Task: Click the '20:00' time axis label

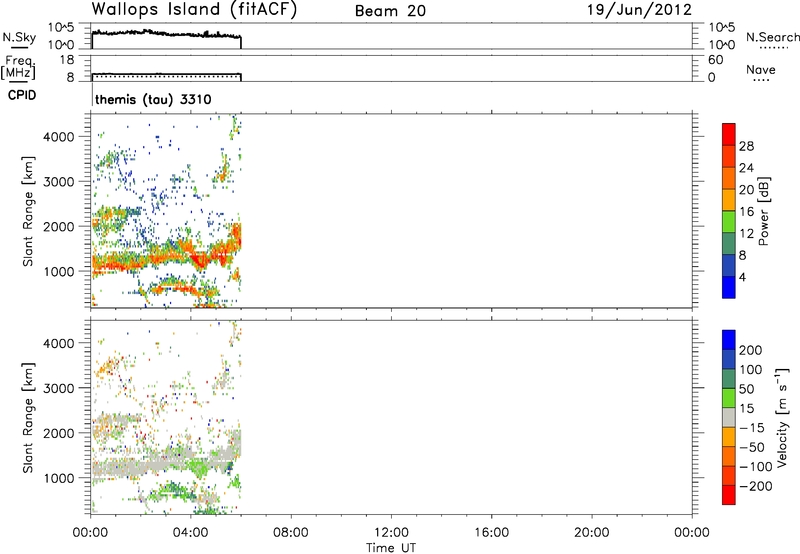Action: tap(591, 533)
